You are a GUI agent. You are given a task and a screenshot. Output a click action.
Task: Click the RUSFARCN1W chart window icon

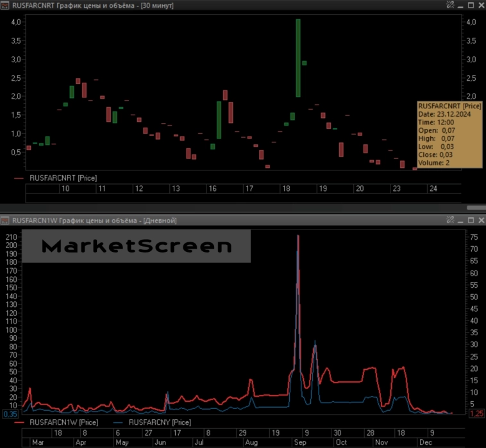5,220
